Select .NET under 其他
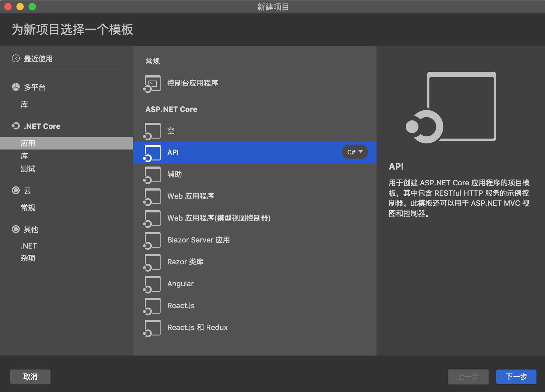This screenshot has height=392, width=545. tap(29, 246)
